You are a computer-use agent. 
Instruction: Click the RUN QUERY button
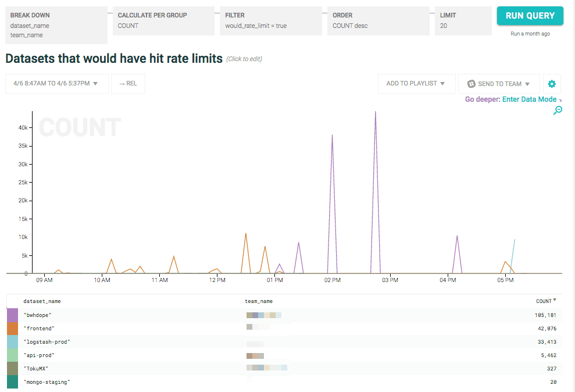[x=530, y=16]
